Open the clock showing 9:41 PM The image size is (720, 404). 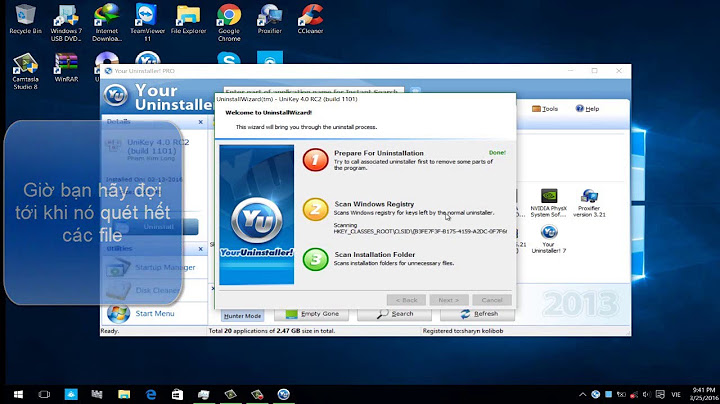click(x=704, y=394)
